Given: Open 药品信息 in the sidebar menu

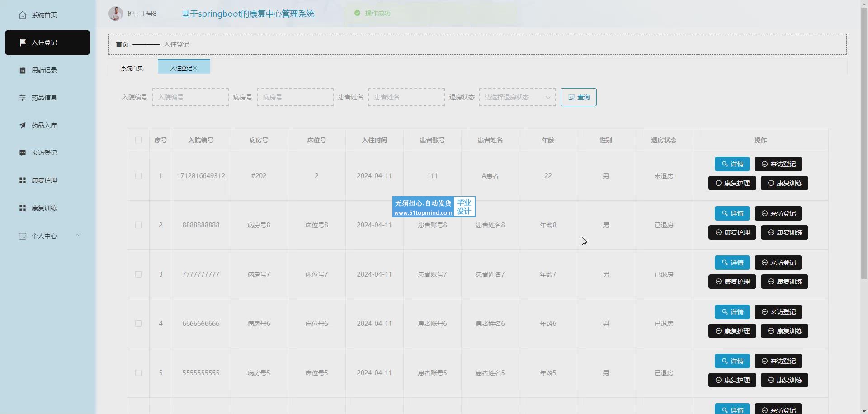Looking at the screenshot, I should (x=47, y=98).
